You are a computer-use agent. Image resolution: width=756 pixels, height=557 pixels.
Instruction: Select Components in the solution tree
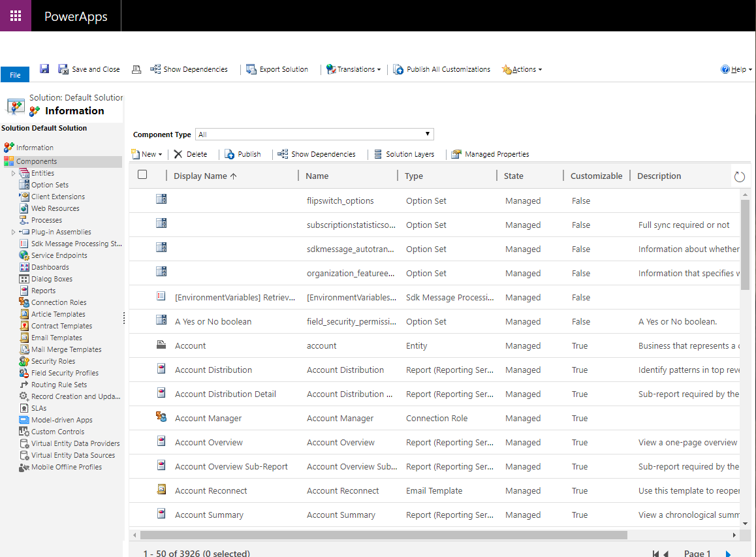pos(37,161)
